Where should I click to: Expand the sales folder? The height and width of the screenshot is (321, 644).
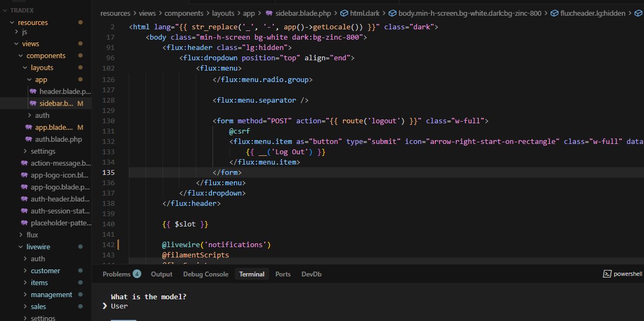click(x=38, y=306)
